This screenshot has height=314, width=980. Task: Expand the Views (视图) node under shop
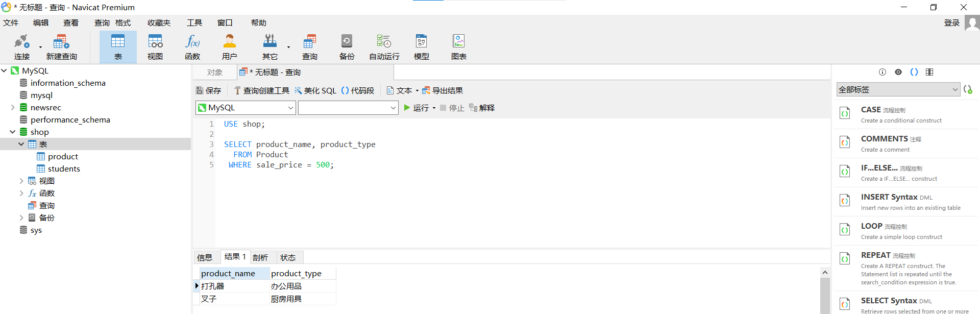pos(21,181)
